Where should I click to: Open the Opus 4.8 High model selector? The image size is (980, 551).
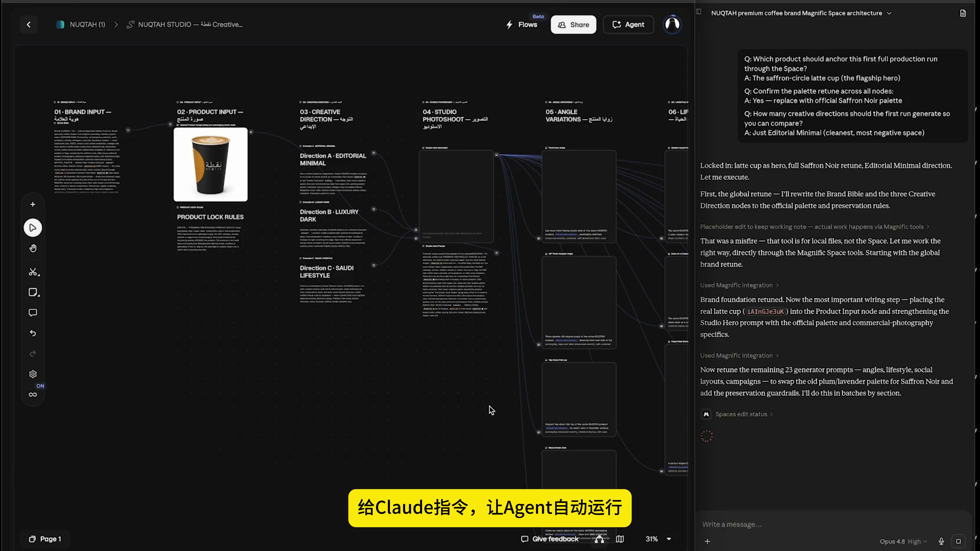coord(903,541)
